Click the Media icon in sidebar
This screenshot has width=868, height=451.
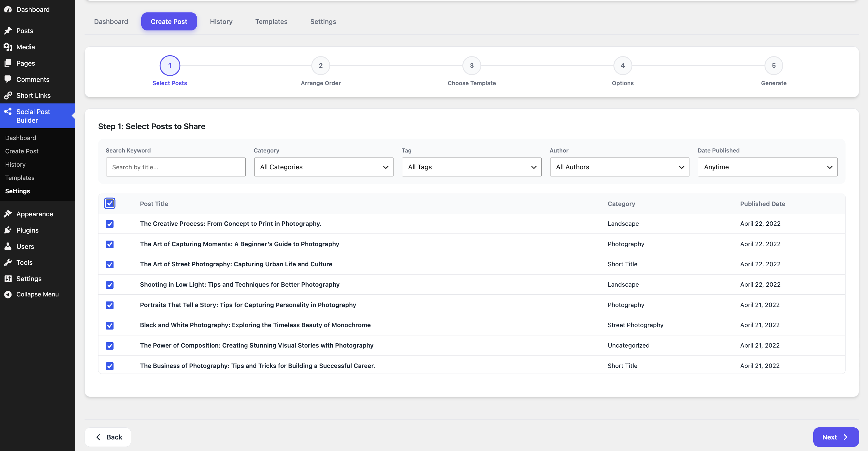pos(8,47)
